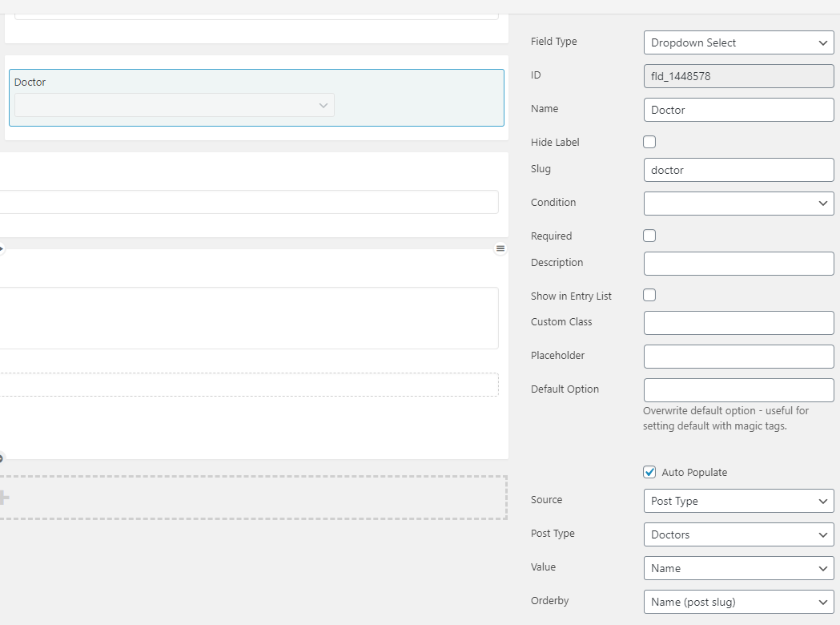Toggle the Hide Label checkbox
840x625 pixels.
649,142
